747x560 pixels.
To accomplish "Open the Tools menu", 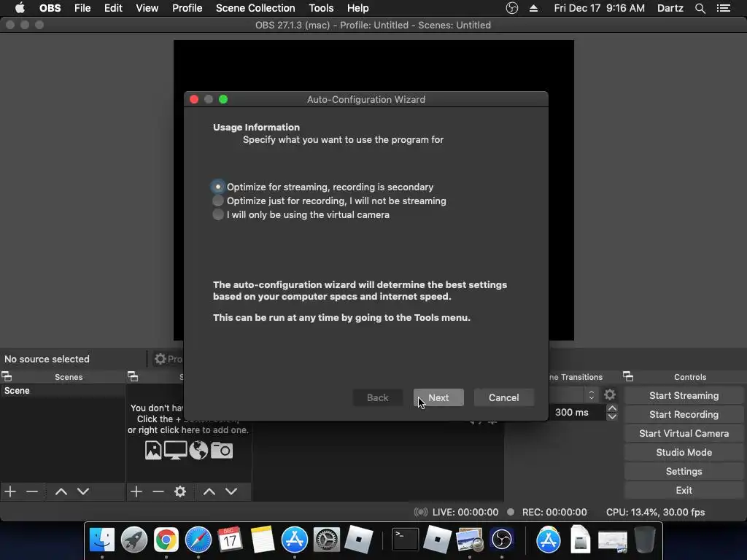I will (x=321, y=8).
